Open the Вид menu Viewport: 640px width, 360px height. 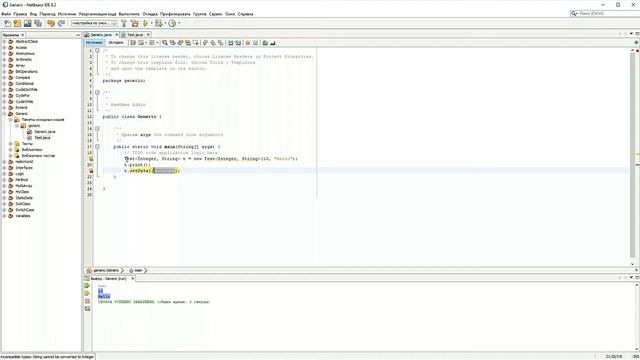coord(33,14)
